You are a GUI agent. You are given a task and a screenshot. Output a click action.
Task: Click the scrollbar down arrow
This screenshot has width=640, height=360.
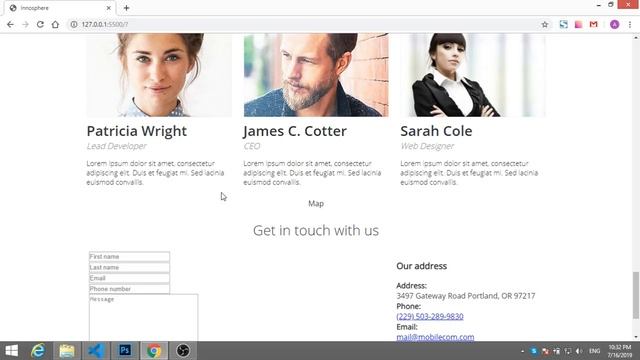pyautogui.click(x=636, y=337)
